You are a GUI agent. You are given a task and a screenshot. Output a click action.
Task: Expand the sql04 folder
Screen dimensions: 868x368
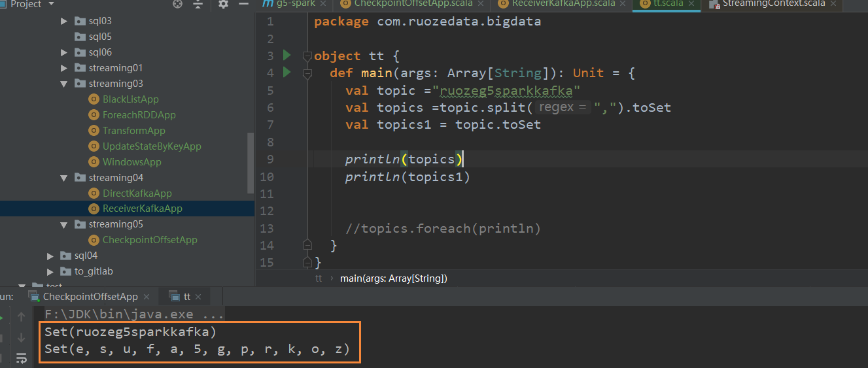click(x=50, y=256)
